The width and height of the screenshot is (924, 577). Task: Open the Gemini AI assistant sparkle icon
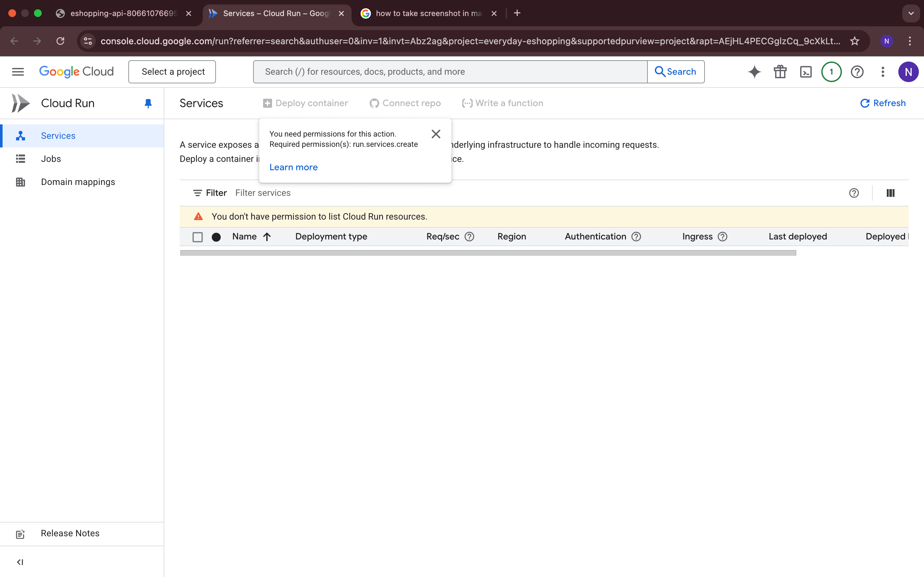click(x=754, y=72)
